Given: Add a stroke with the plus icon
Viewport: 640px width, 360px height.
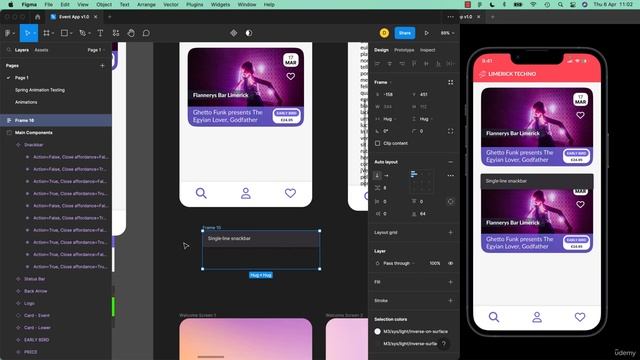Looking at the screenshot, I should [451, 300].
